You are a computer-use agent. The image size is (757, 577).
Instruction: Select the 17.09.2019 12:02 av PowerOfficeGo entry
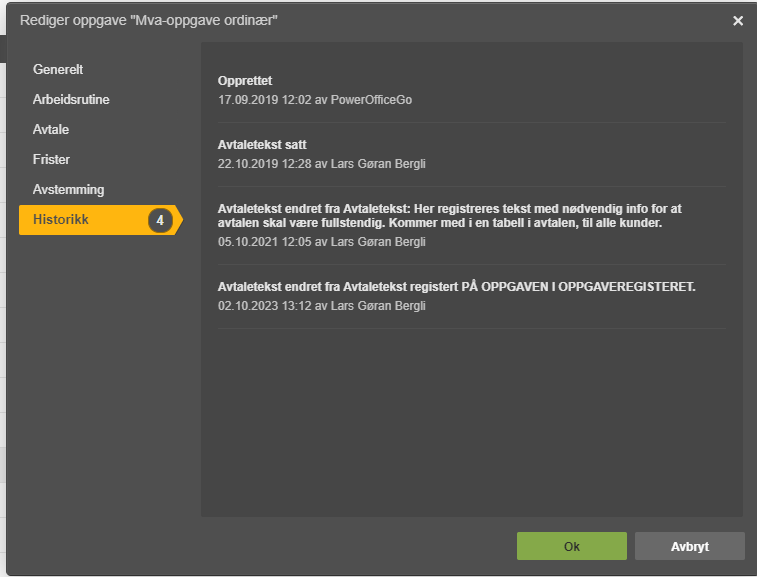pyautogui.click(x=315, y=100)
